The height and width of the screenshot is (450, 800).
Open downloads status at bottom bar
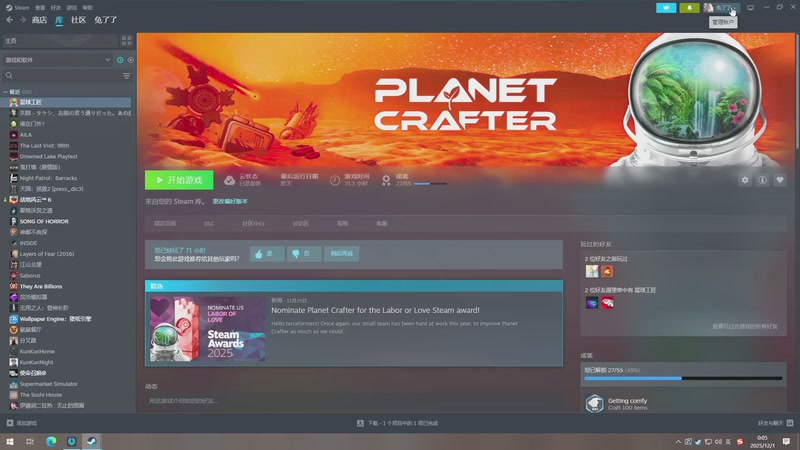[x=397, y=423]
